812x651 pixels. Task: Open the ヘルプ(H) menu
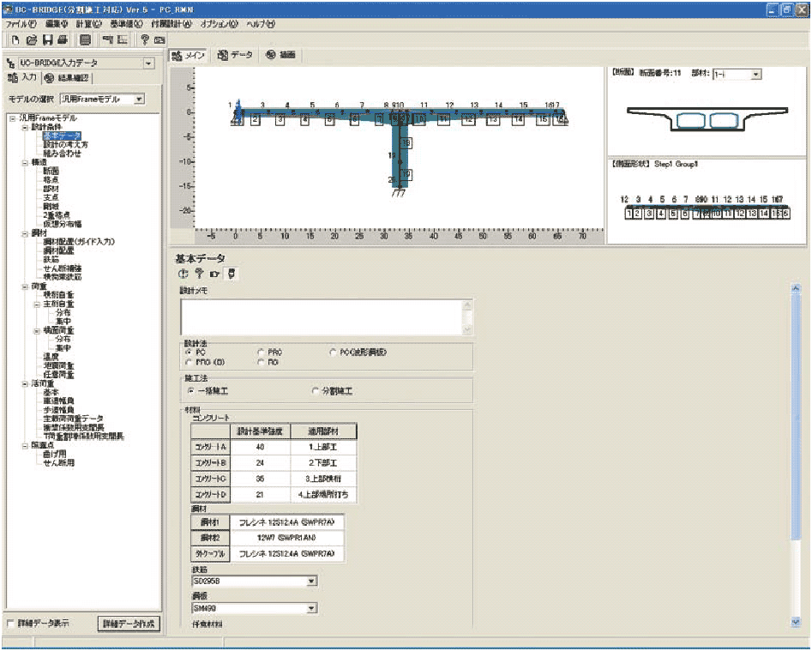(261, 24)
